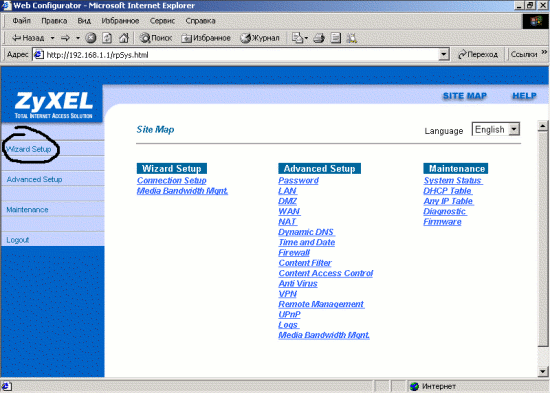Click the Home icon in the toolbar
Image resolution: width=550 pixels, height=393 pixels.
point(123,38)
